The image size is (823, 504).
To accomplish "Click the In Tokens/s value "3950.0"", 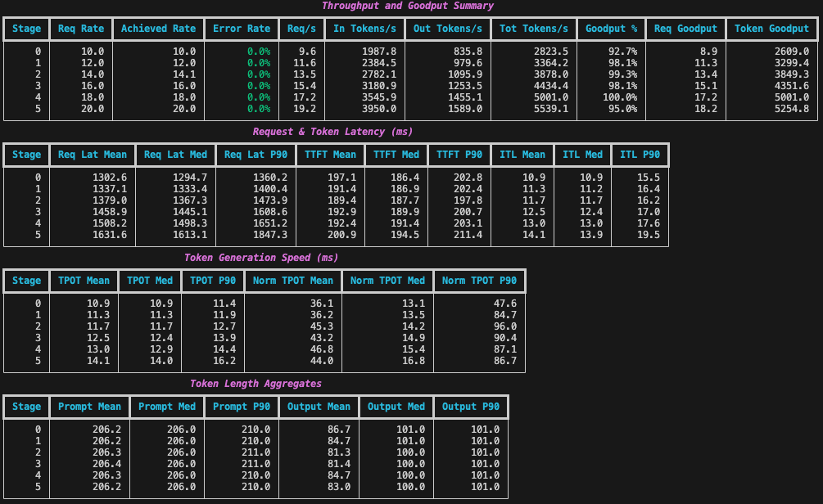I will 379,109.
